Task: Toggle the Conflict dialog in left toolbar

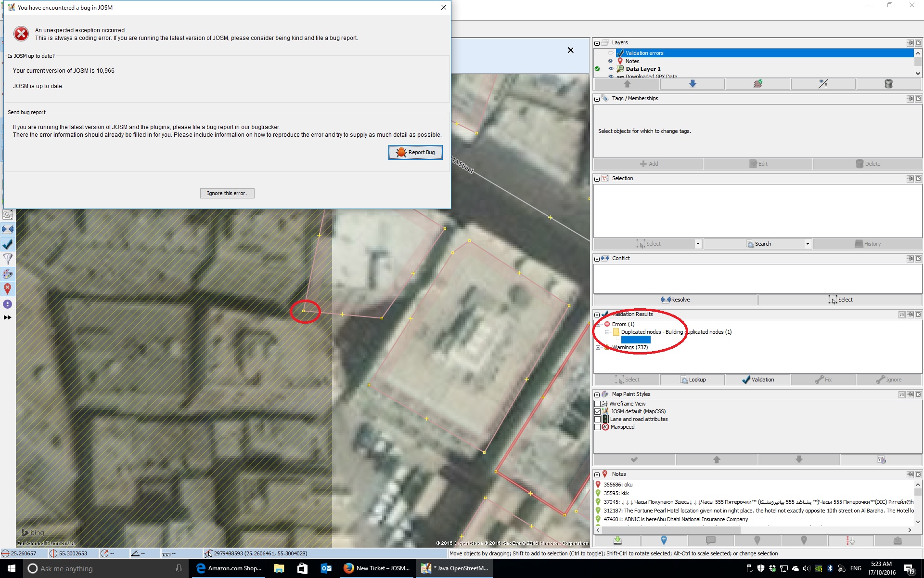Action: pyautogui.click(x=8, y=229)
